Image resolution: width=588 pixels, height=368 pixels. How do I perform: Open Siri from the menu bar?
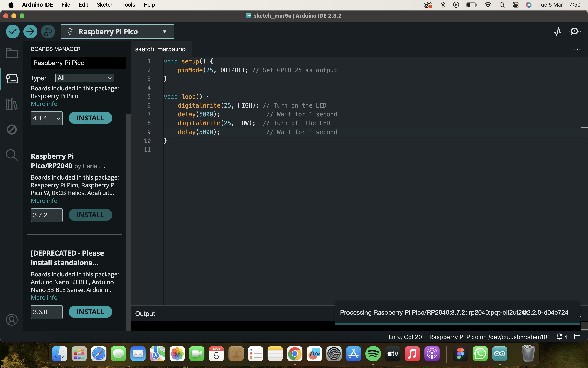529,5
